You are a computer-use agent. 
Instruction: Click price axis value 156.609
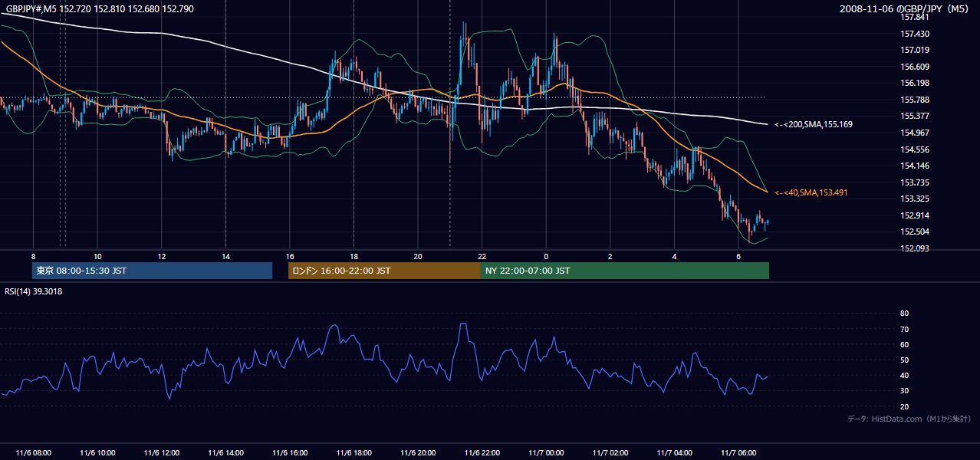coord(915,67)
